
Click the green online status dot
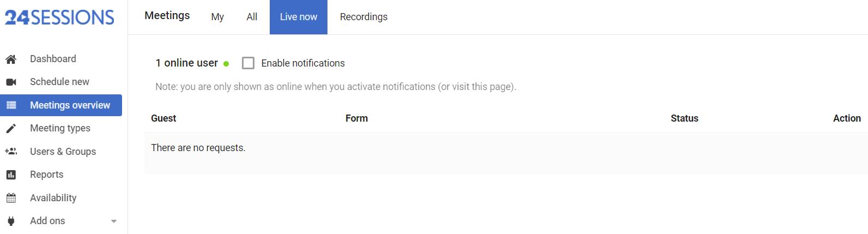click(226, 64)
